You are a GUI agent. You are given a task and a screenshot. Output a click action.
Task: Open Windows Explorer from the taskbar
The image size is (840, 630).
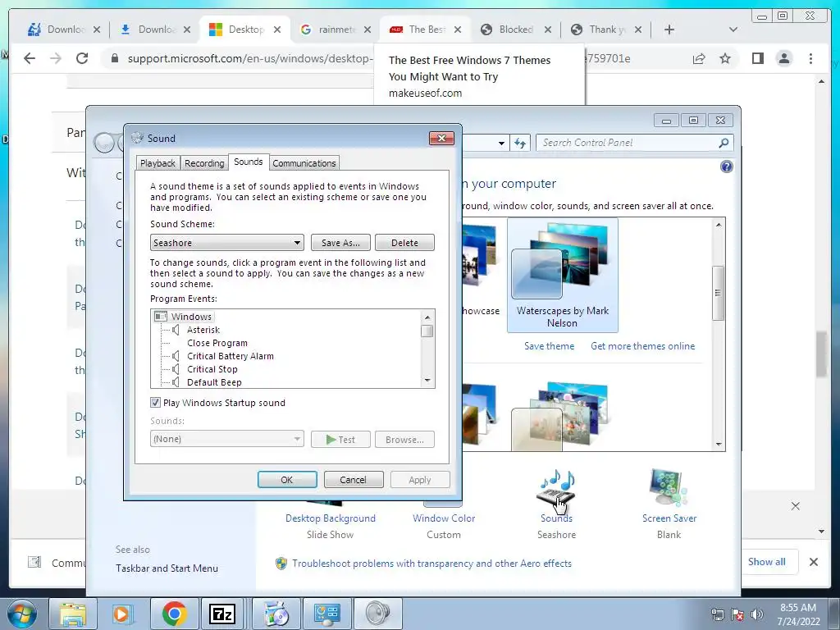click(x=72, y=614)
